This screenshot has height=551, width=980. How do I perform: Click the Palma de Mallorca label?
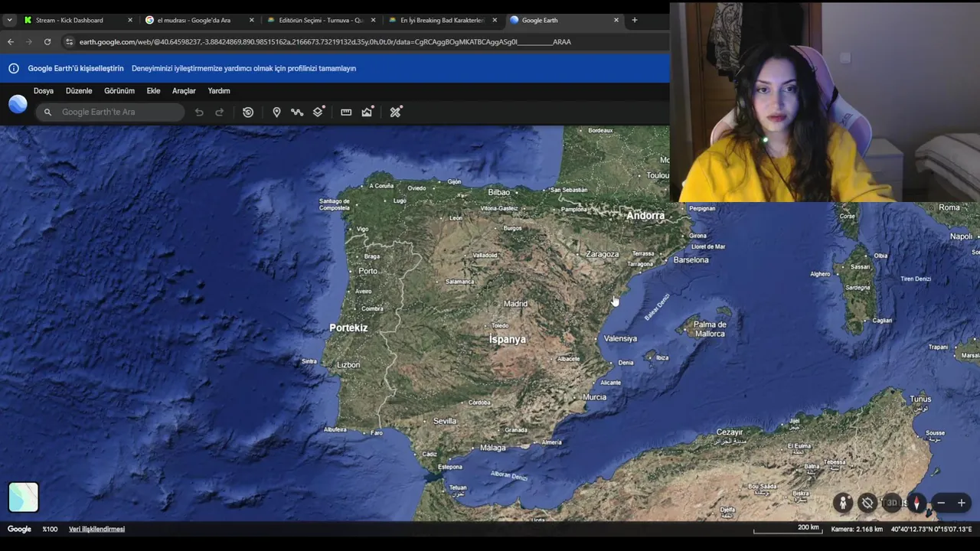tap(710, 329)
